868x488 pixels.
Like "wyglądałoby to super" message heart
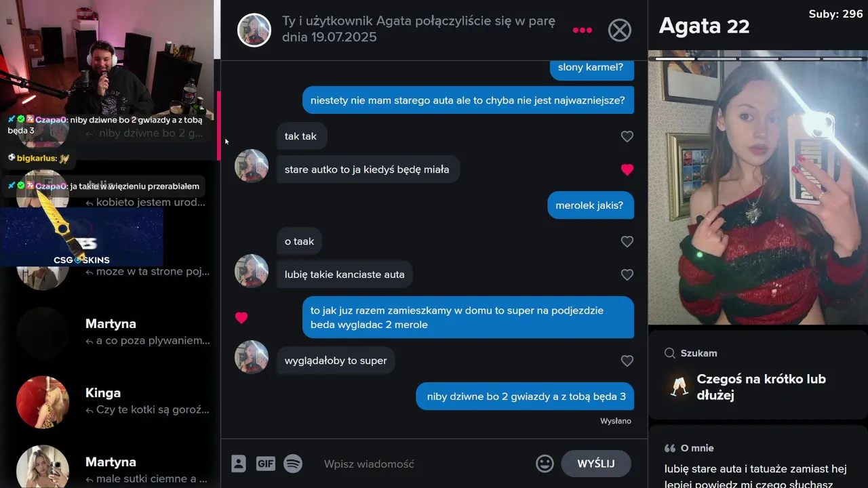pos(627,361)
